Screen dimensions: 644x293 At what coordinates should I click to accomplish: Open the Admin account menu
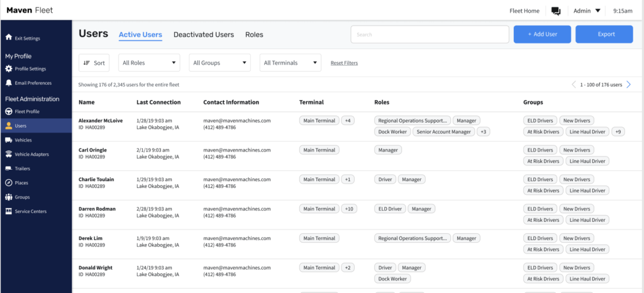587,11
